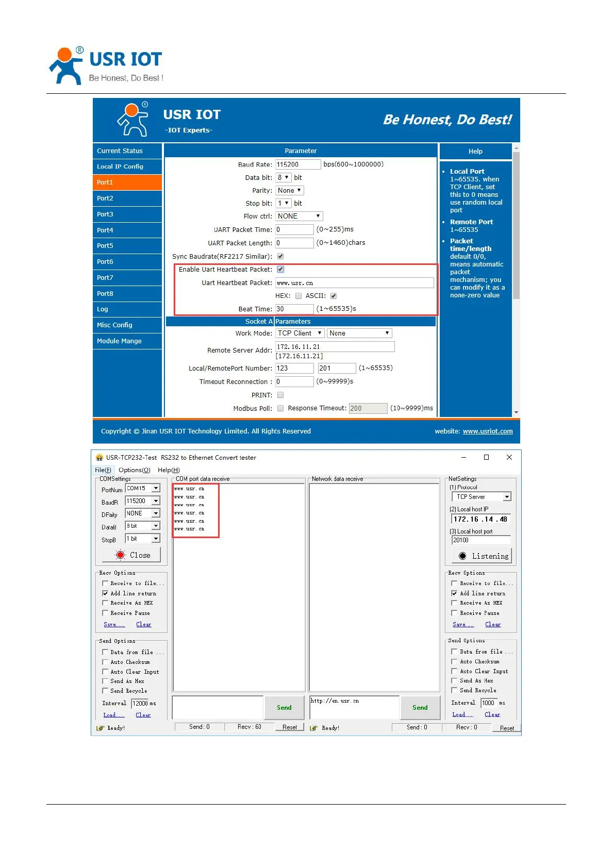Click the Local host IP field

pyautogui.click(x=481, y=519)
